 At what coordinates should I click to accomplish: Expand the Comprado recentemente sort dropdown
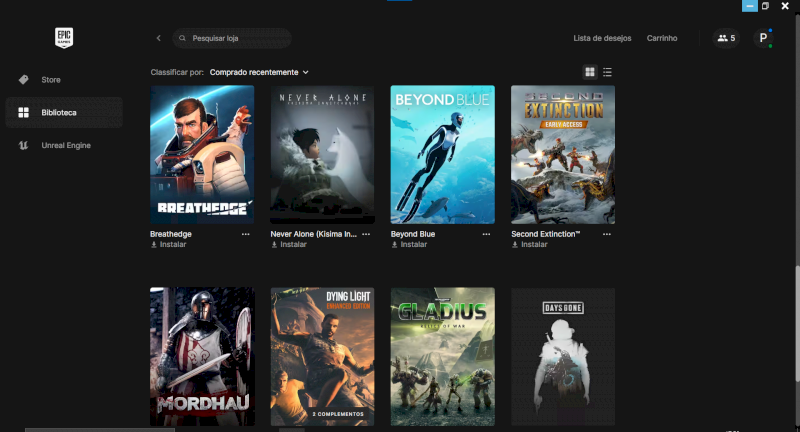coord(259,72)
